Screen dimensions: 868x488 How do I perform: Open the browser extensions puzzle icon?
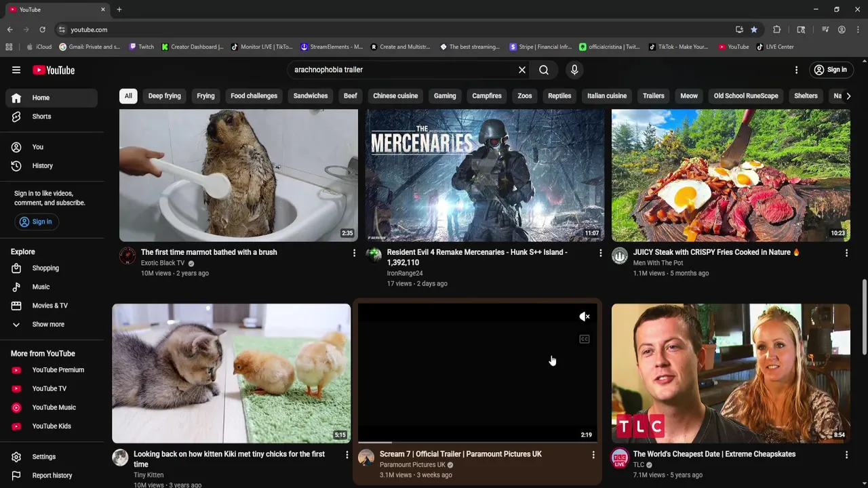tap(777, 30)
